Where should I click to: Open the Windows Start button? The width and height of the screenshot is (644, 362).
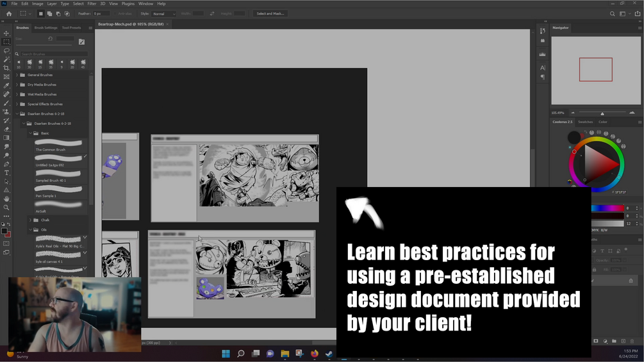(x=226, y=354)
